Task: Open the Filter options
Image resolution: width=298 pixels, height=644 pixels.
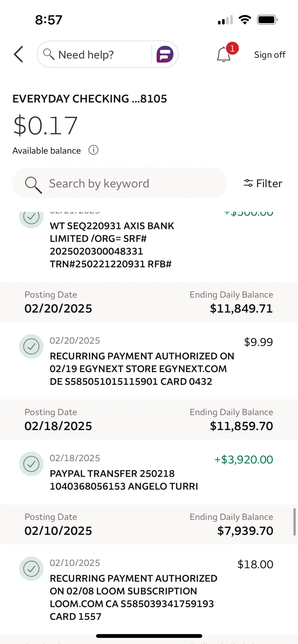Action: click(x=263, y=183)
